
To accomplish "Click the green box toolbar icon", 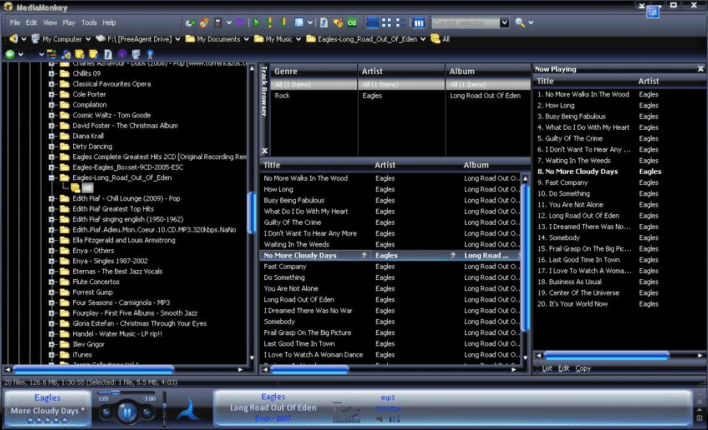I will (x=352, y=23).
